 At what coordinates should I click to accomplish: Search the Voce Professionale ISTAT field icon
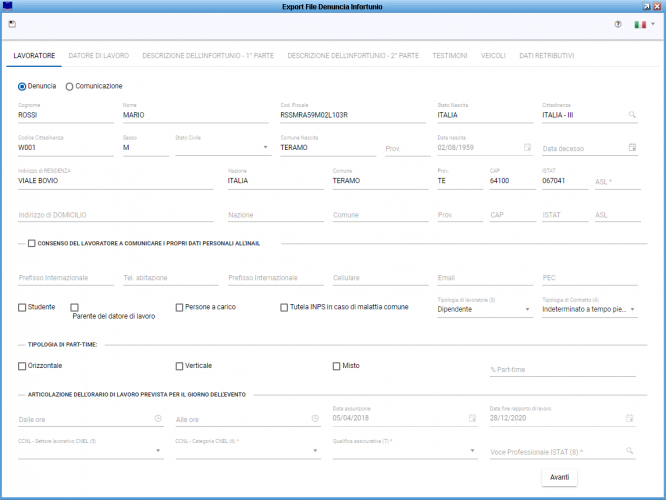[631, 451]
